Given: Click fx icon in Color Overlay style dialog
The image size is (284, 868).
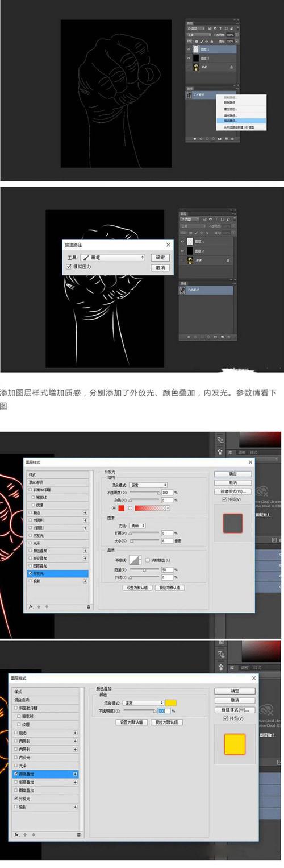Looking at the screenshot, I should (16, 834).
